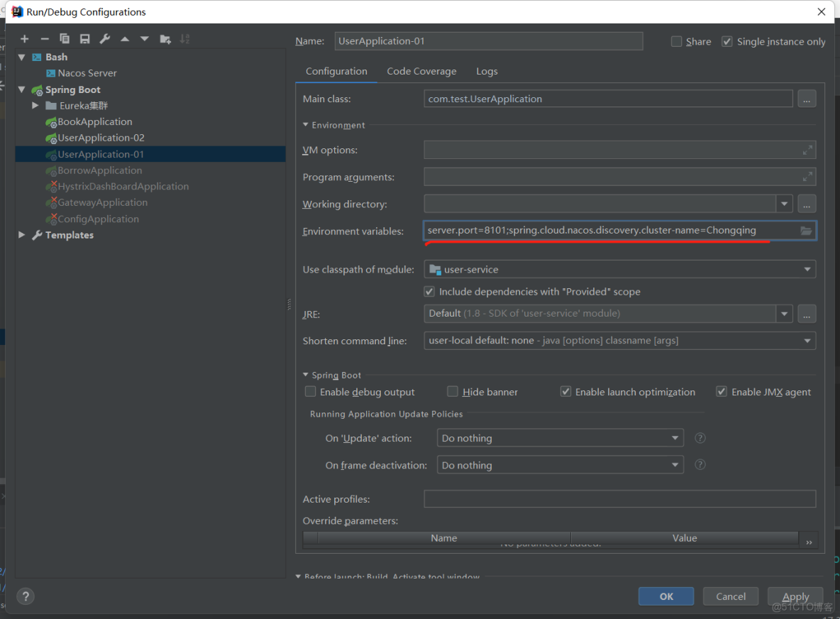The height and width of the screenshot is (619, 840).
Task: Browse for a different Main class
Action: click(807, 99)
